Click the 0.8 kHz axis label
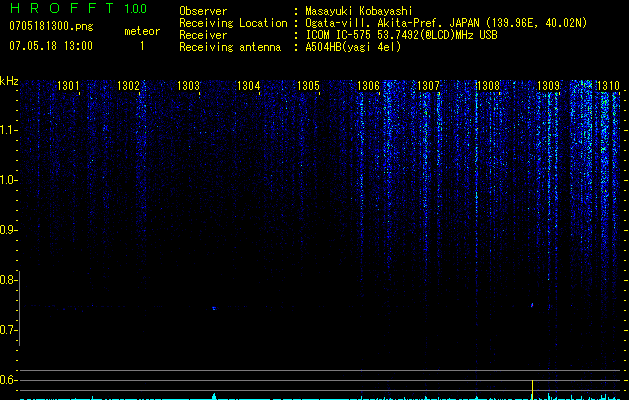Image resolution: width=629 pixels, height=400 pixels. pos(8,280)
